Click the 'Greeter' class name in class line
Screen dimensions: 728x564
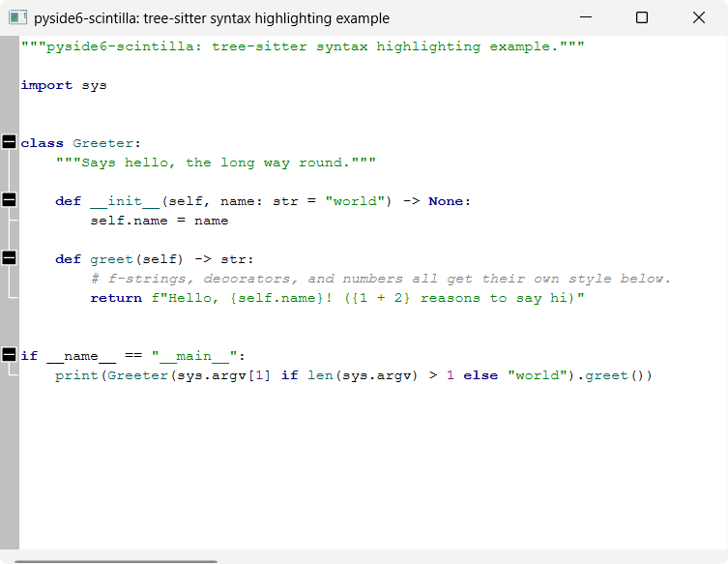pyautogui.click(x=103, y=143)
